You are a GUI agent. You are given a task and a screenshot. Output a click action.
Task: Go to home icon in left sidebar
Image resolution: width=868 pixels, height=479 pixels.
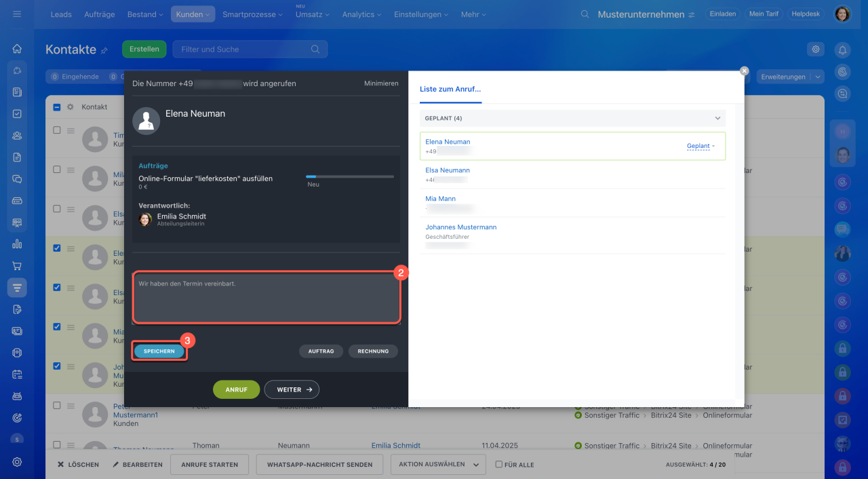click(x=17, y=49)
